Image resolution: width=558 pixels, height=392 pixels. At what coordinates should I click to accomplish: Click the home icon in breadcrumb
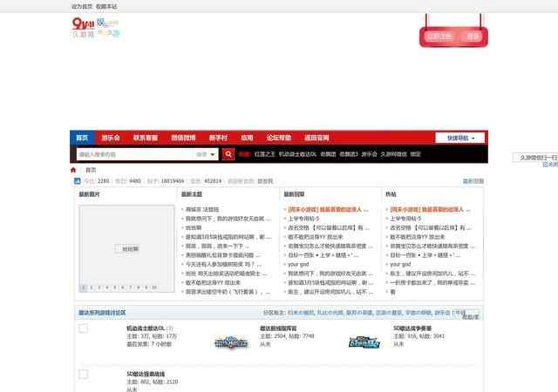(x=74, y=170)
